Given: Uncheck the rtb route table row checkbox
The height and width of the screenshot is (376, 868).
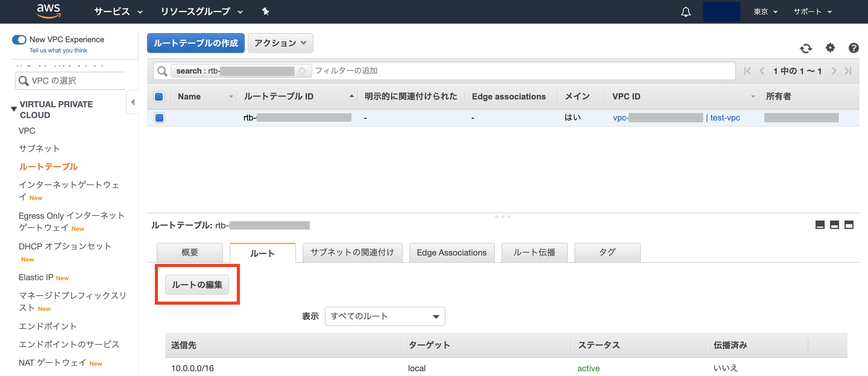Looking at the screenshot, I should pyautogui.click(x=159, y=117).
